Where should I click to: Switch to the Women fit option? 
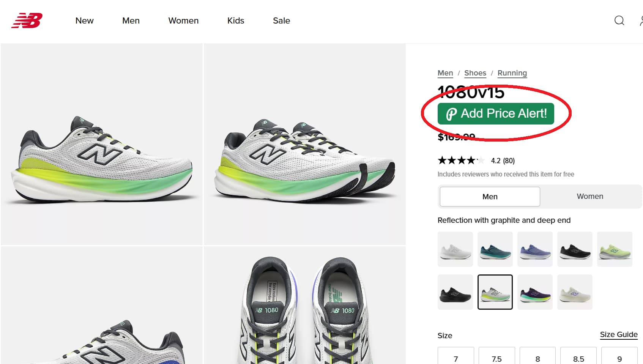589,196
